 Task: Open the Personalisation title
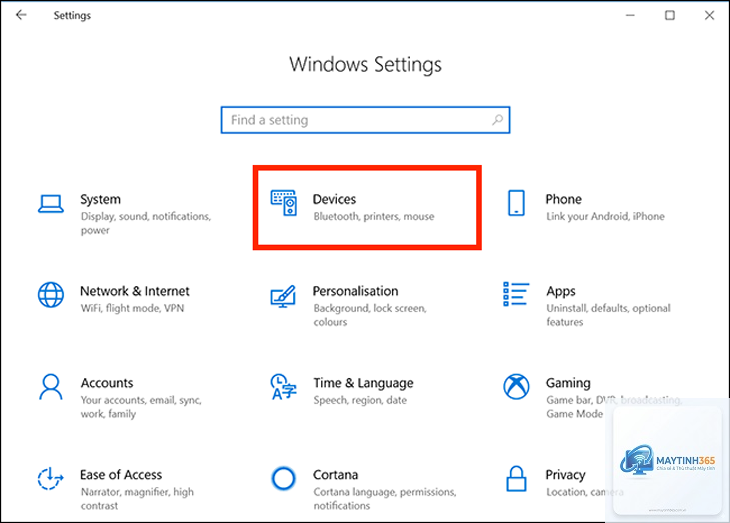tap(355, 291)
